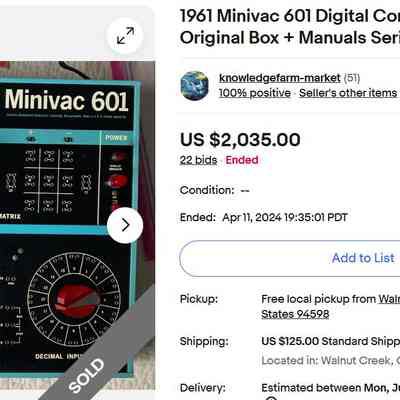Select the US $2,035.00 price text
The width and height of the screenshot is (400, 400).
[240, 139]
